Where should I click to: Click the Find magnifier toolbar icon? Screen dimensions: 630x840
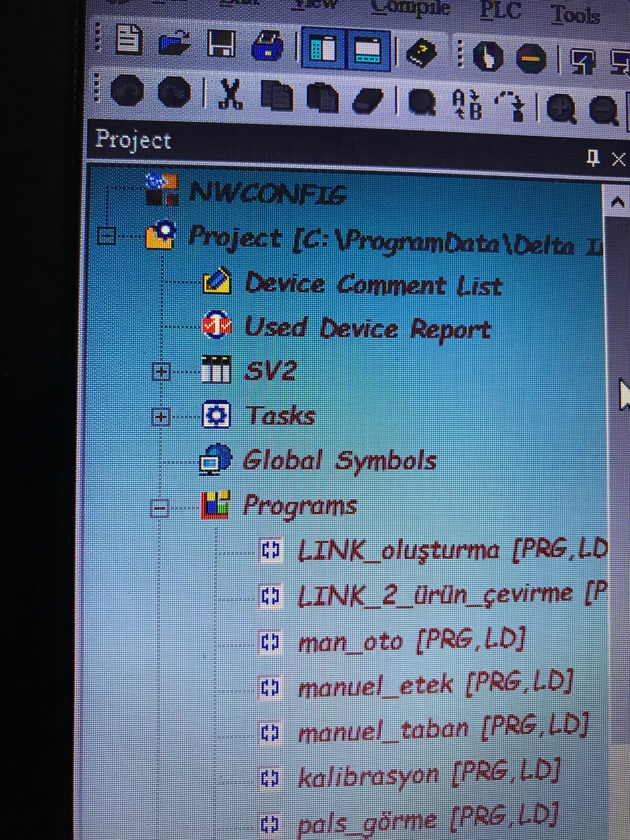pos(422,103)
